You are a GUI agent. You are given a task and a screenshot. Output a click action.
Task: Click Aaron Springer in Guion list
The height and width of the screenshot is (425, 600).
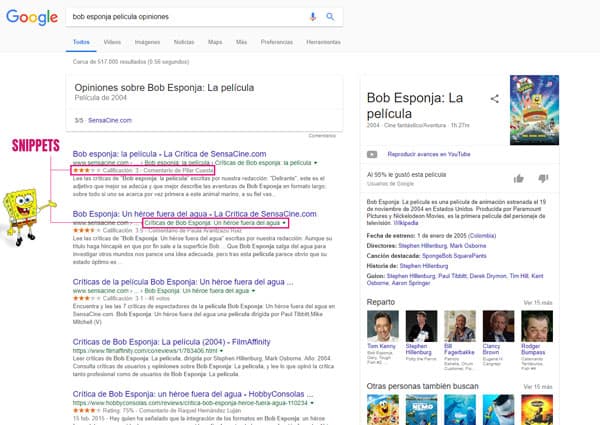[x=411, y=283]
